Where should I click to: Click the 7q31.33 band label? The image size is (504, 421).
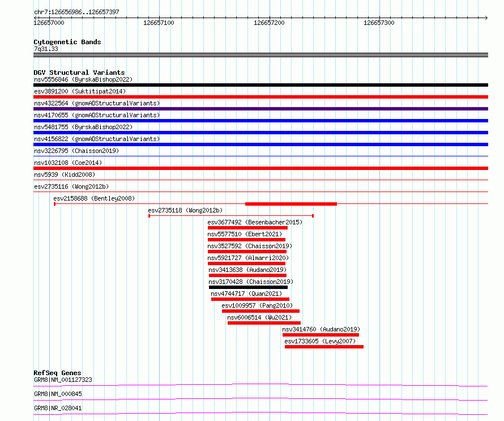pyautogui.click(x=46, y=49)
